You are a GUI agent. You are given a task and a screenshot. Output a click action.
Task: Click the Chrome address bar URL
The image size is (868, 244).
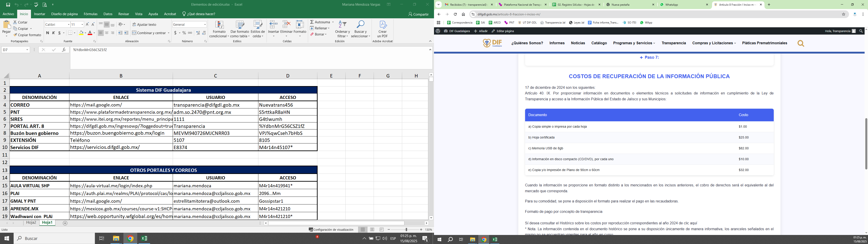[509, 14]
